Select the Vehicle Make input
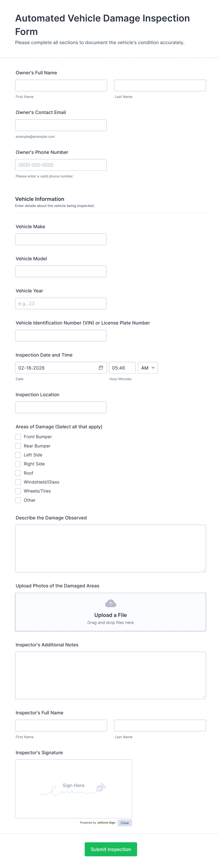Viewport: 219px width, 868px height. point(61,239)
